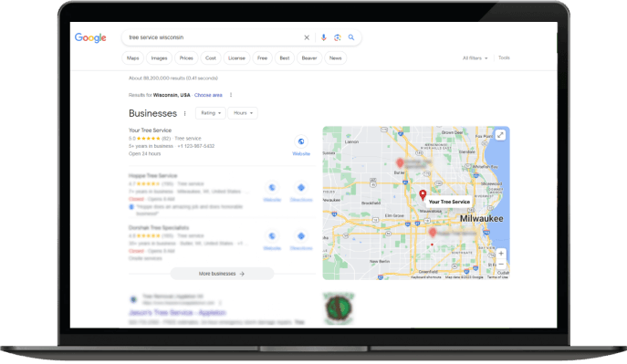627x364 pixels.
Task: Click the Choose area link
Action: (x=208, y=95)
